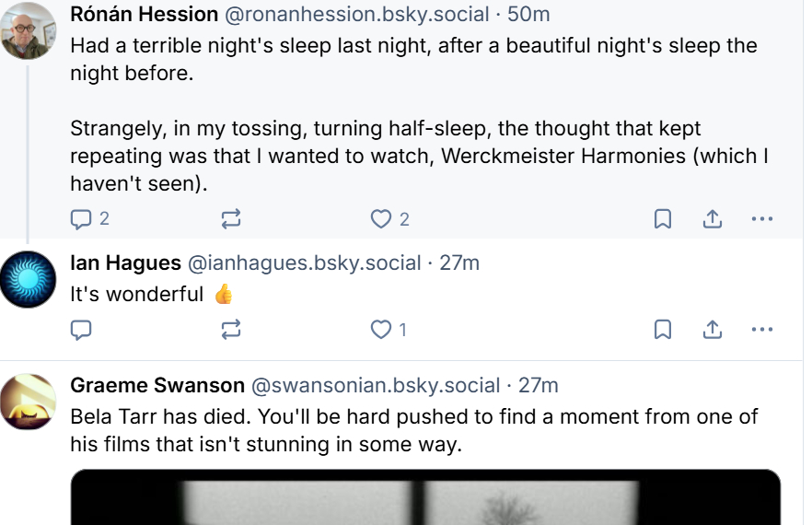Image resolution: width=812 pixels, height=525 pixels.
Task: Repost Ian Hagues' comment
Action: click(231, 329)
